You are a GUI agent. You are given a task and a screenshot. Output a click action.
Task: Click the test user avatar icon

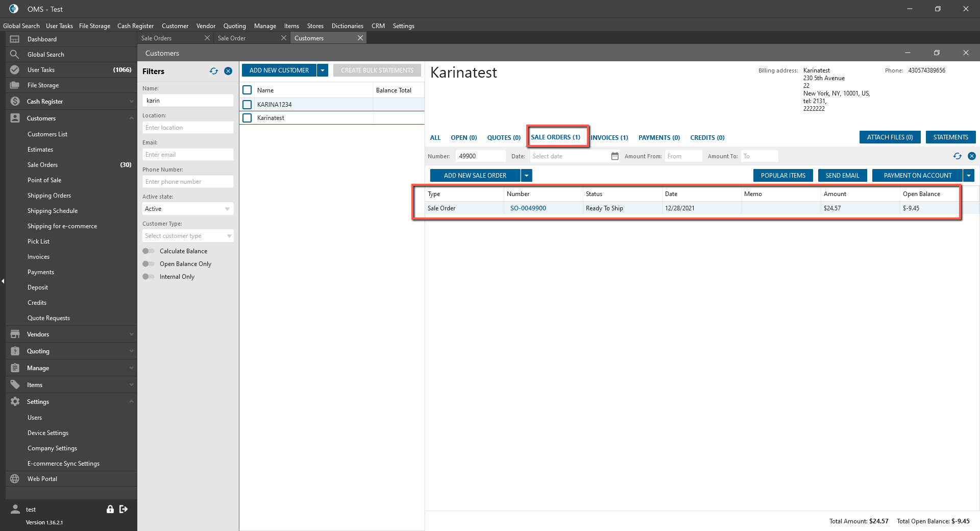[x=15, y=509]
